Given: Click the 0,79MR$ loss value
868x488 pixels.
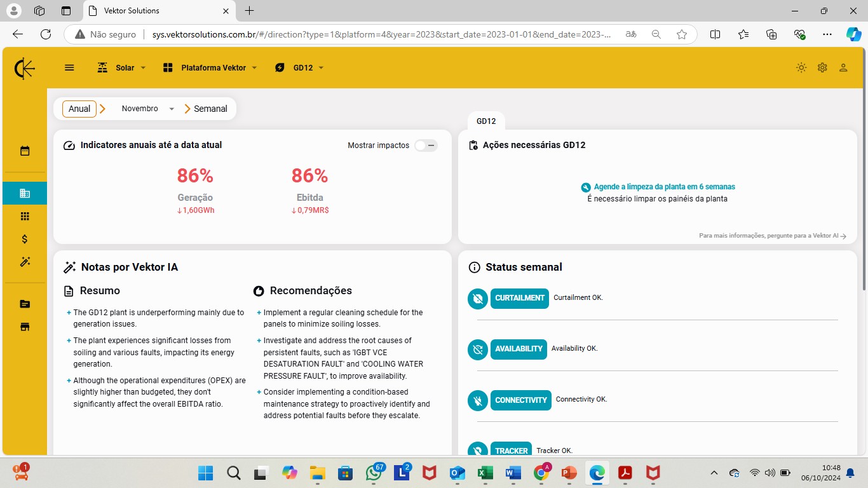Looking at the screenshot, I should [310, 210].
